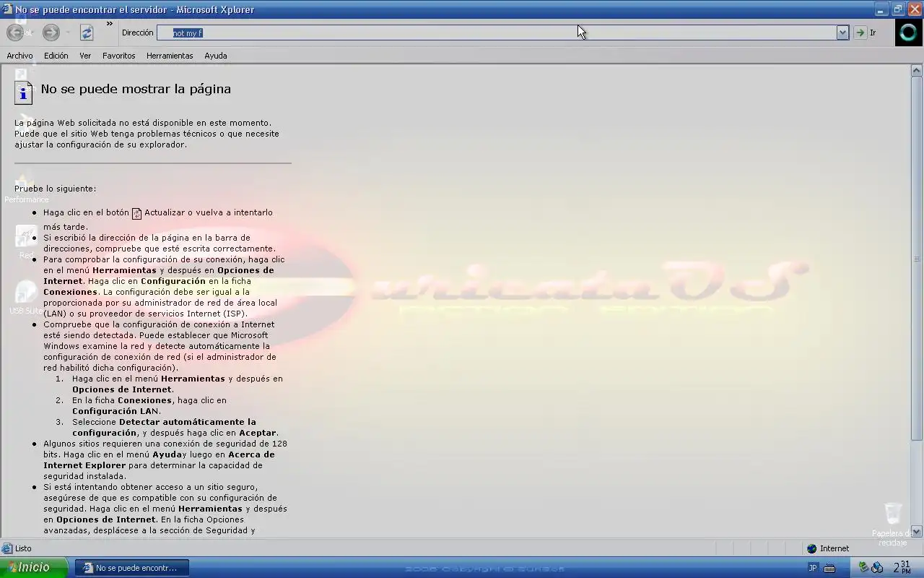Open the address bar dropdown arrow
924x578 pixels.
842,33
